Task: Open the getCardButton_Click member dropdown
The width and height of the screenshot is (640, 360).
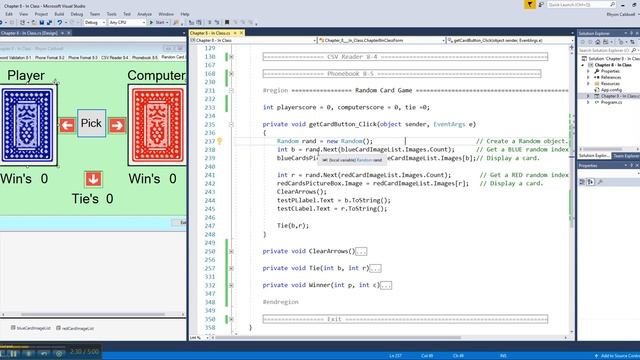Action: [x=572, y=40]
